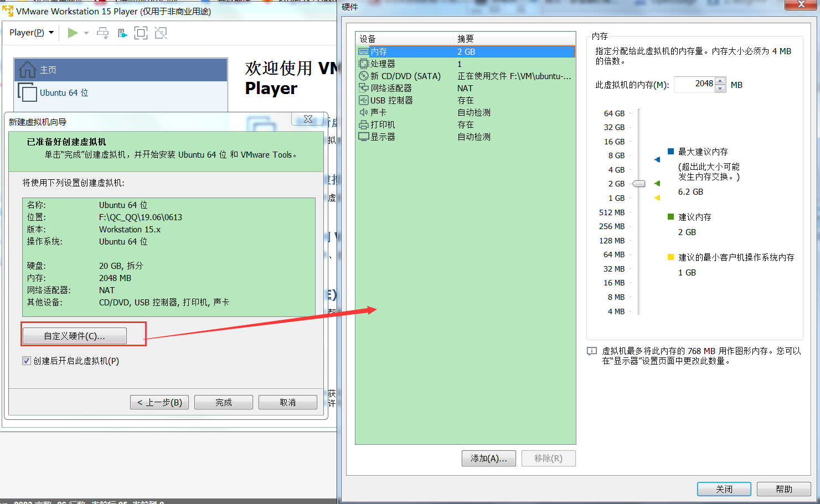This screenshot has width=820, height=504.
Task: Select Ubuntu 64 位 in the VM library
Action: [x=64, y=92]
